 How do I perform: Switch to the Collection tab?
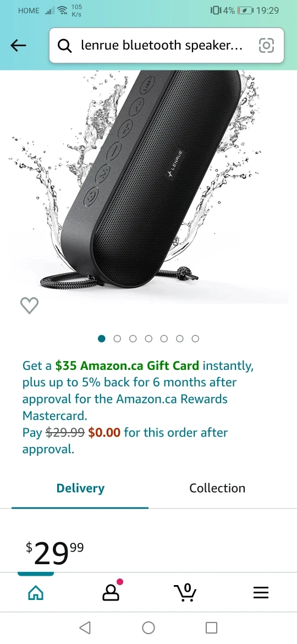point(217,488)
